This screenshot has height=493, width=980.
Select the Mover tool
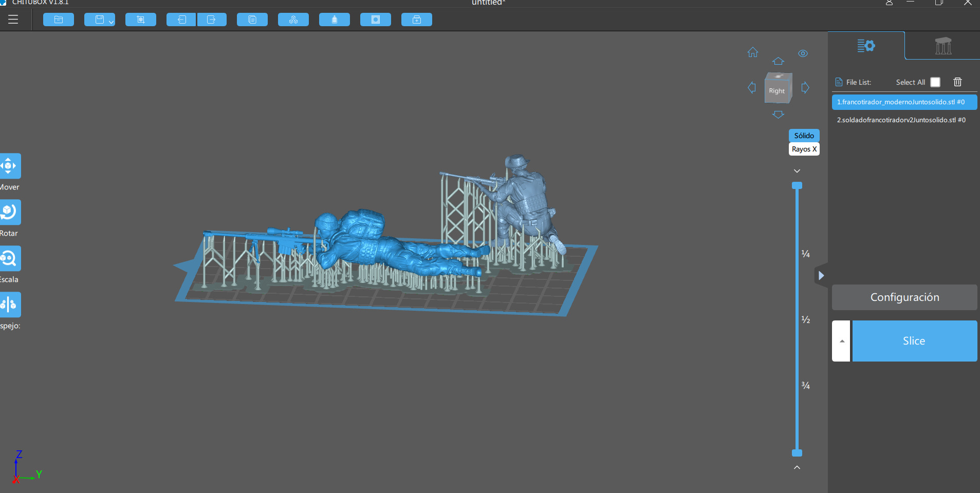pos(10,166)
